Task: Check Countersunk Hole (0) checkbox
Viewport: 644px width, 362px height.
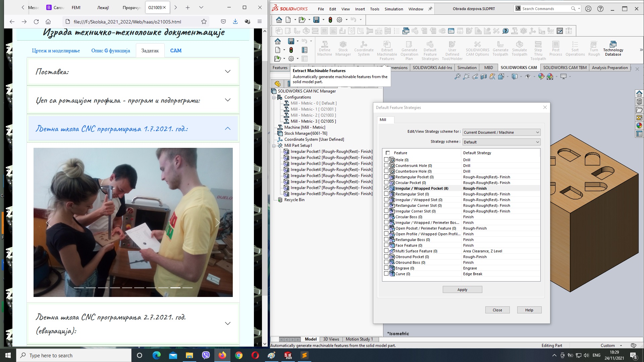Action: pyautogui.click(x=386, y=166)
